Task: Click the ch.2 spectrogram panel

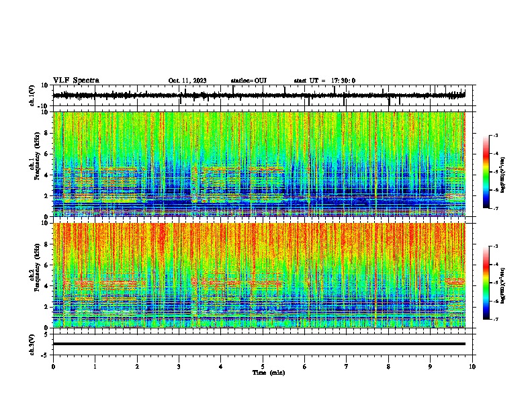Action: (259, 275)
